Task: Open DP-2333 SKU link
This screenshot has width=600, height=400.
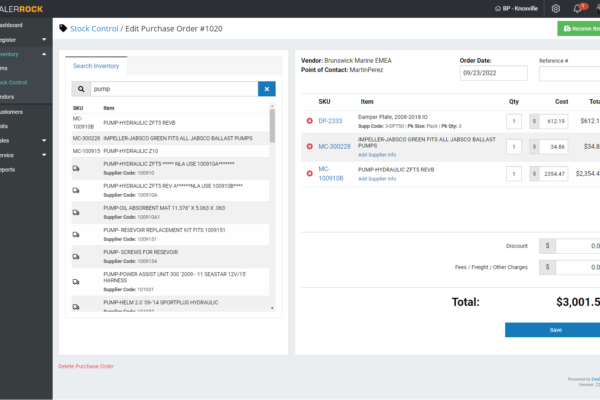Action: pyautogui.click(x=330, y=121)
